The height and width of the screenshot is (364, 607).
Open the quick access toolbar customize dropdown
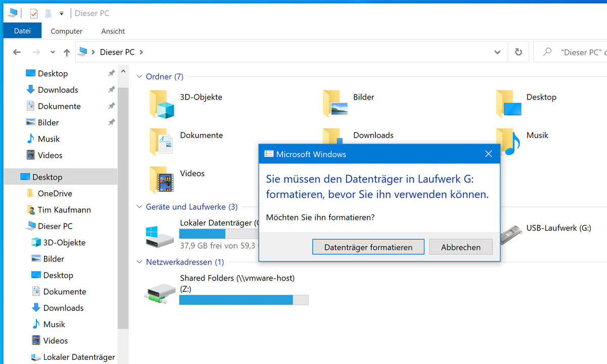(62, 13)
